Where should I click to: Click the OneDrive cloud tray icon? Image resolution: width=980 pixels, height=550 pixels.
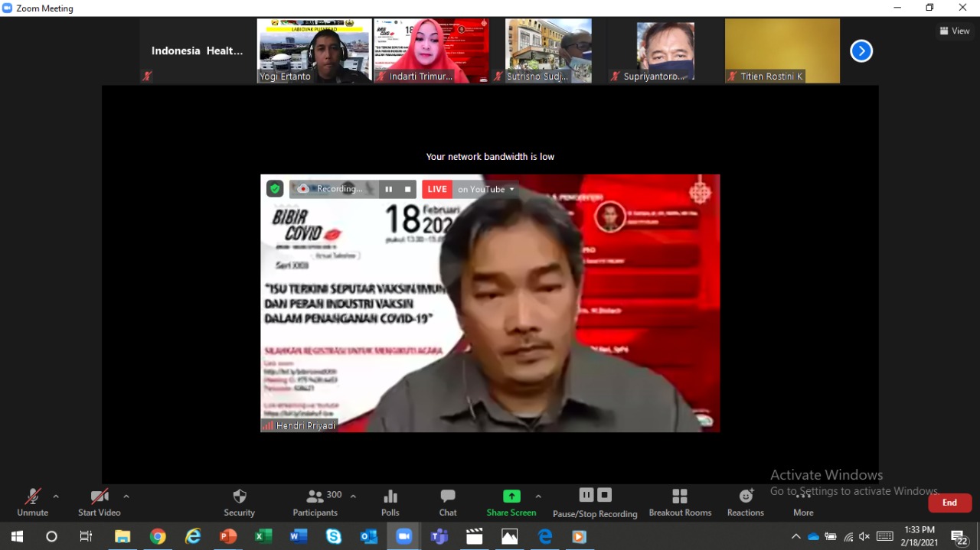[x=813, y=536]
